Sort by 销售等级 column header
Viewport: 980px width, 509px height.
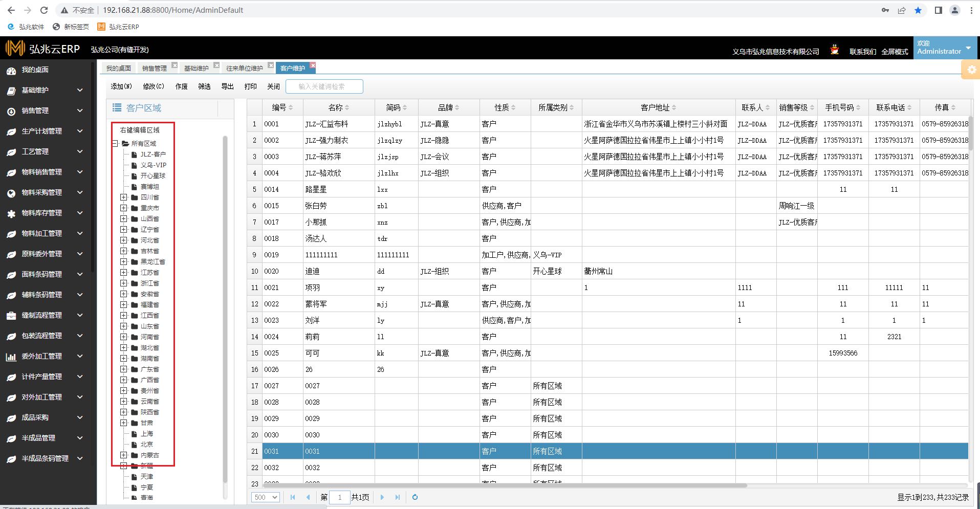coord(797,107)
